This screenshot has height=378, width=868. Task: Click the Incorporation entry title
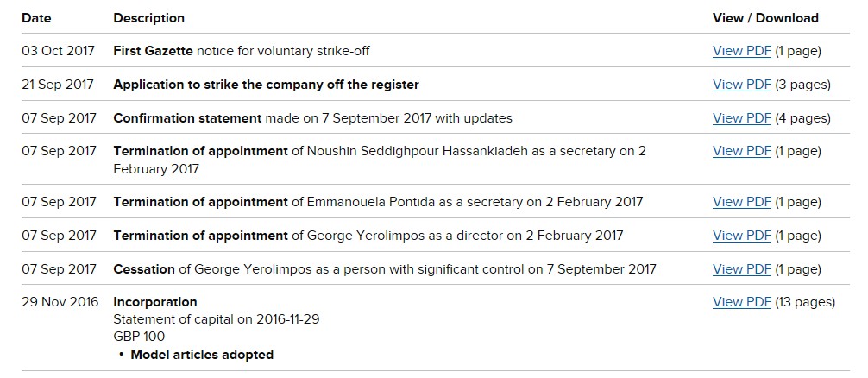tap(155, 302)
